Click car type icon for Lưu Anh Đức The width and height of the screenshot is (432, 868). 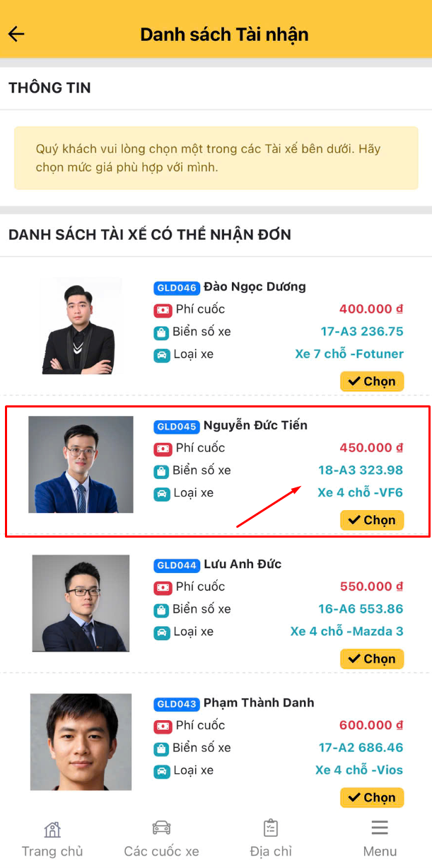(x=162, y=632)
